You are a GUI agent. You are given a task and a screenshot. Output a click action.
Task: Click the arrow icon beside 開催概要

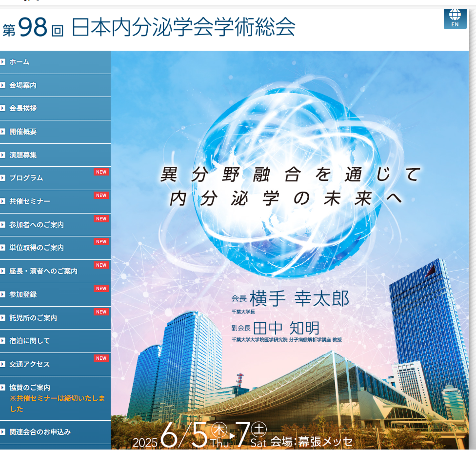pyautogui.click(x=3, y=132)
